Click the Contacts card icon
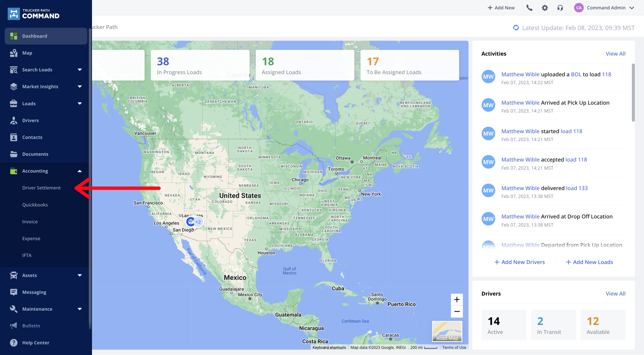The height and width of the screenshot is (355, 644). coord(14,137)
